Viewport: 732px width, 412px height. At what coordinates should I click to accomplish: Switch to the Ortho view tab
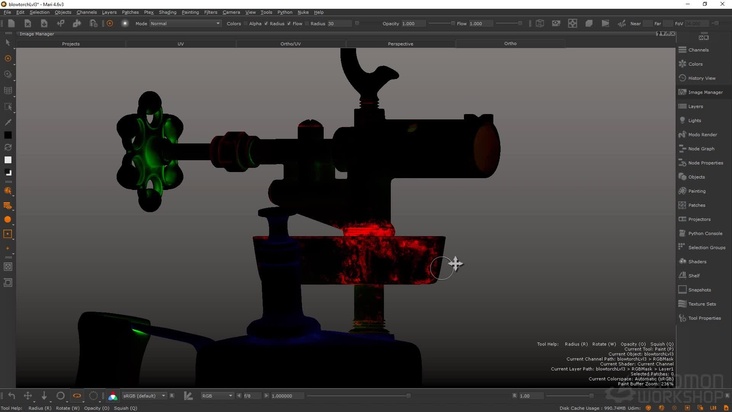pos(510,43)
